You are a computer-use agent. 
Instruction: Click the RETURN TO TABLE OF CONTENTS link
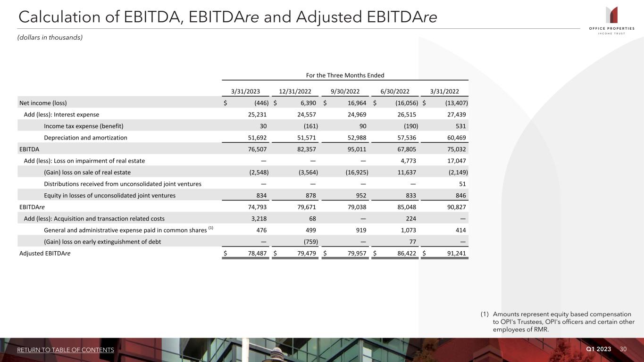(66, 350)
